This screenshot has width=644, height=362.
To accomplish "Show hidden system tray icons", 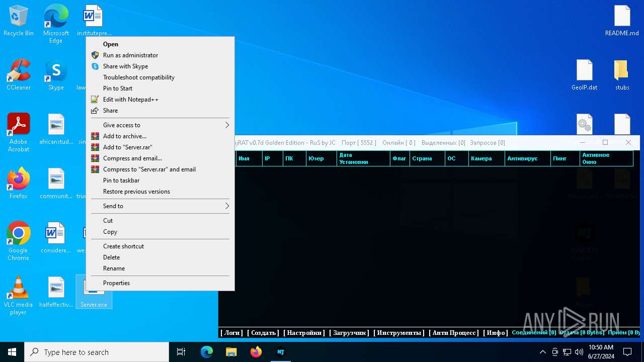I will tap(542, 352).
